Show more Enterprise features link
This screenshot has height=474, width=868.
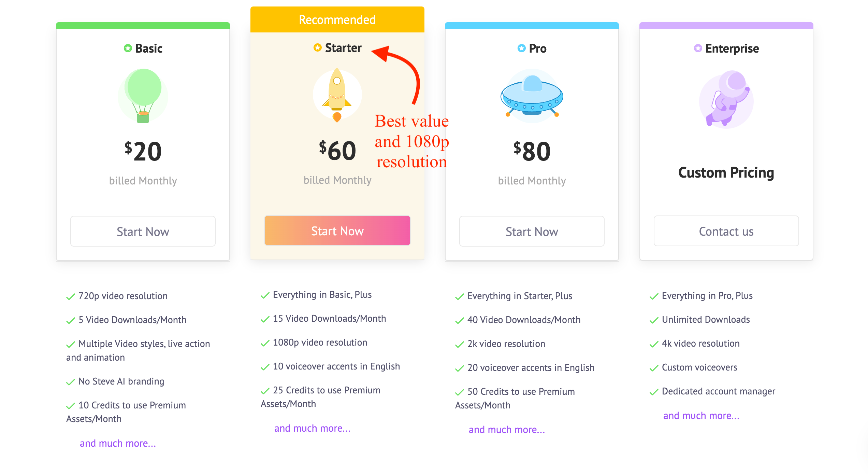[701, 415]
